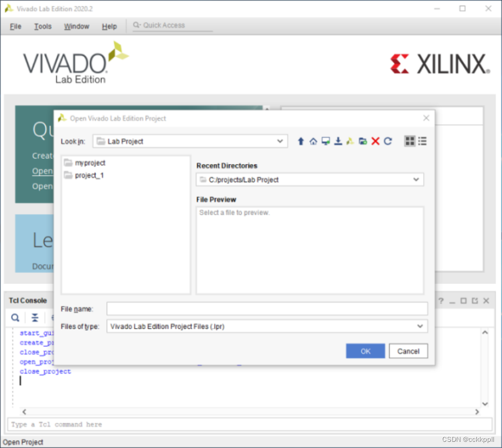The height and width of the screenshot is (448, 502).
Task: Open Tcl Console help question mark
Action: 441,300
